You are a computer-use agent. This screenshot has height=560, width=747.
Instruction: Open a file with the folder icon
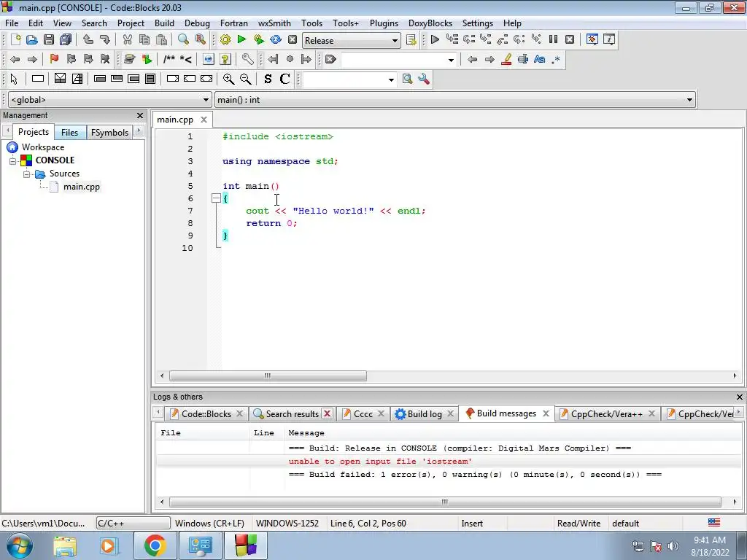coord(32,39)
